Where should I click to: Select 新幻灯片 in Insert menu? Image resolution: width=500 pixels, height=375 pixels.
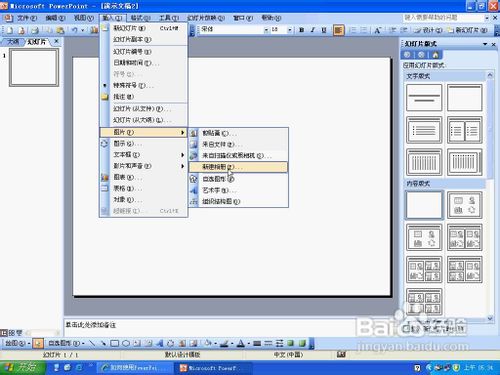144,28
